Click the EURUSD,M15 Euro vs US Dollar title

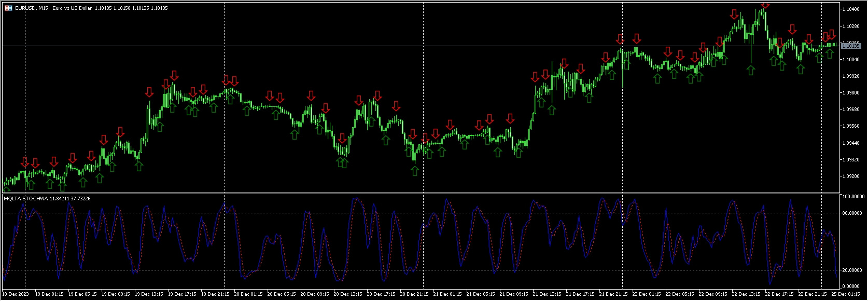pos(54,8)
